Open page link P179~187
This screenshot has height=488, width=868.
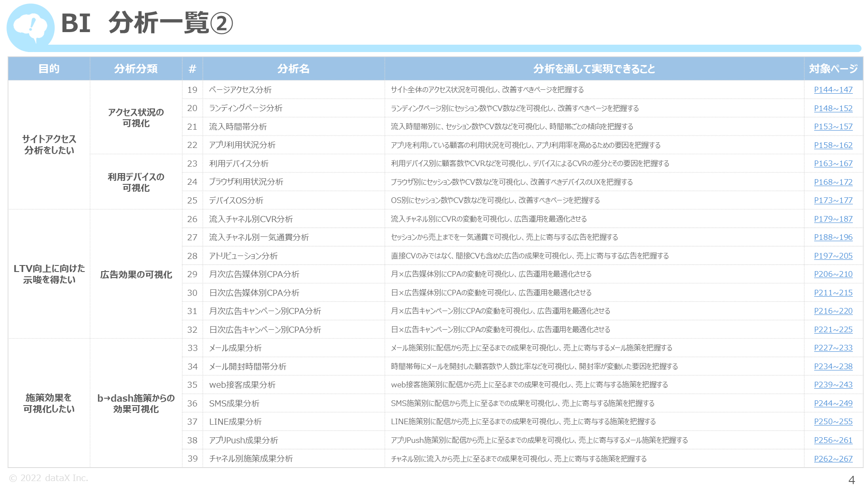tap(833, 219)
